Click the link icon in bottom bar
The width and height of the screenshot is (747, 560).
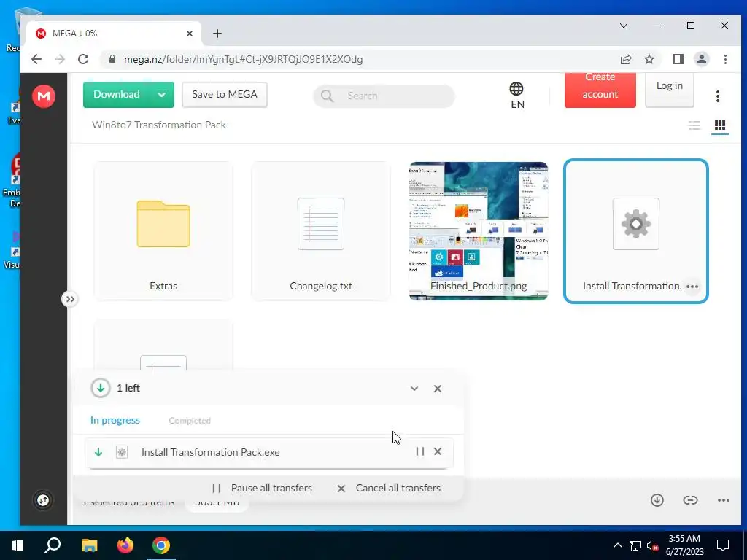tap(690, 500)
